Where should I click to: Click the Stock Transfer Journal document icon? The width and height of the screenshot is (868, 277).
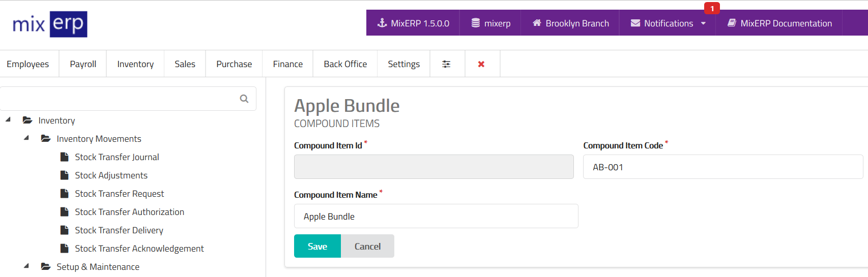[x=65, y=157]
